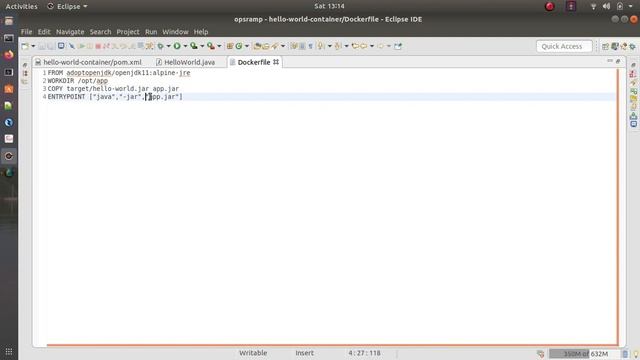Click the ENTRYPOINT line in editor

(331, 97)
